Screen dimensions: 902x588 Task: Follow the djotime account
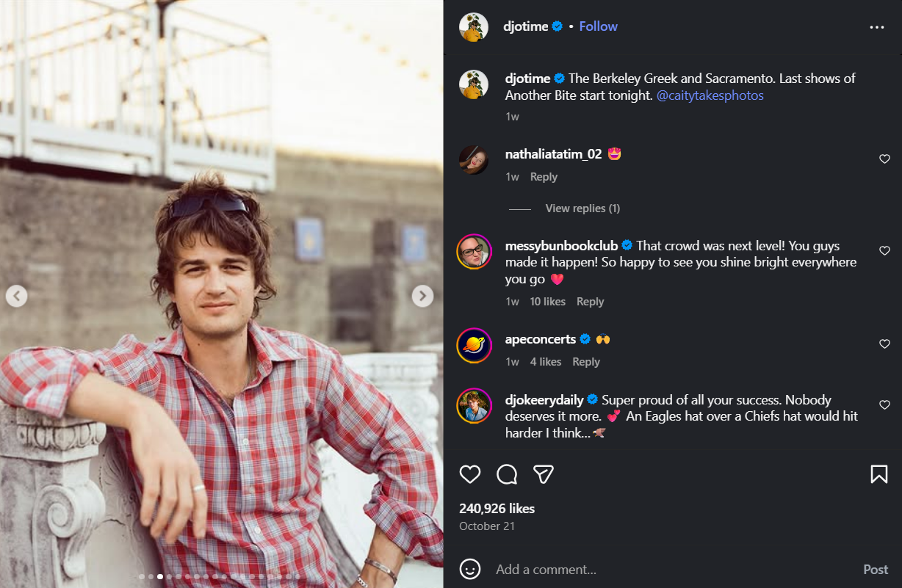tap(598, 26)
